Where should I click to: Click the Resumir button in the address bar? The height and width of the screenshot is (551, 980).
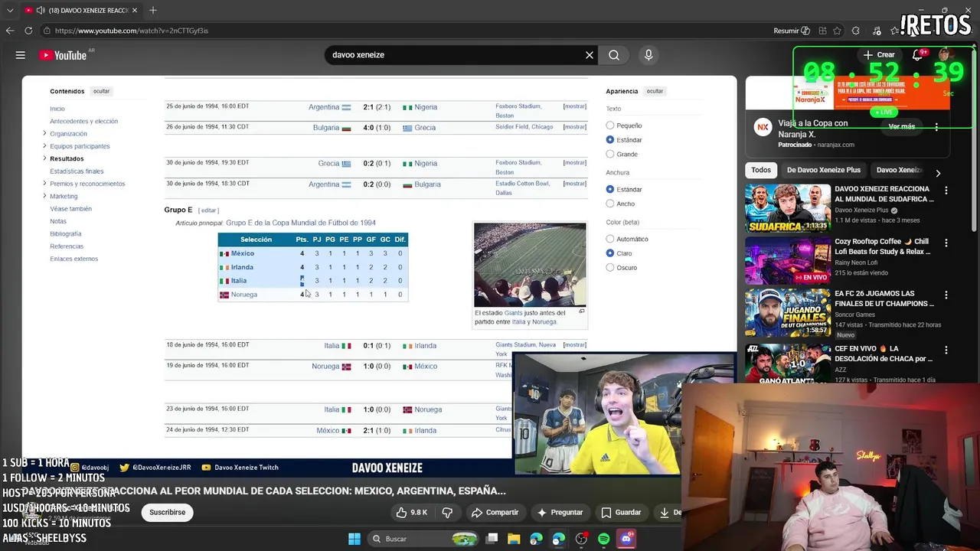coord(792,31)
